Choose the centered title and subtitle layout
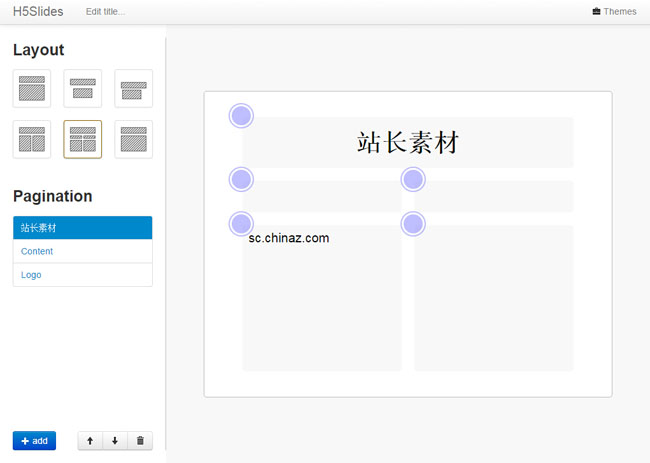 pos(83,88)
